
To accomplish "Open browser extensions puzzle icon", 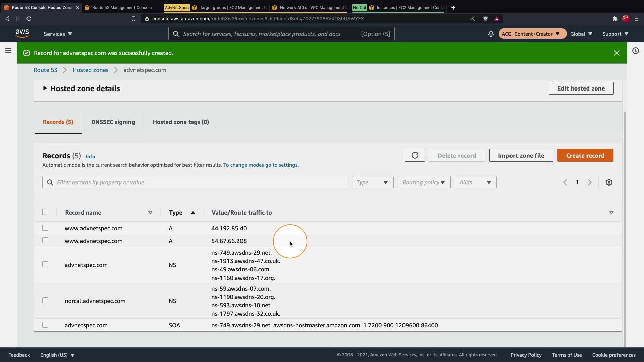I will click(x=615, y=19).
